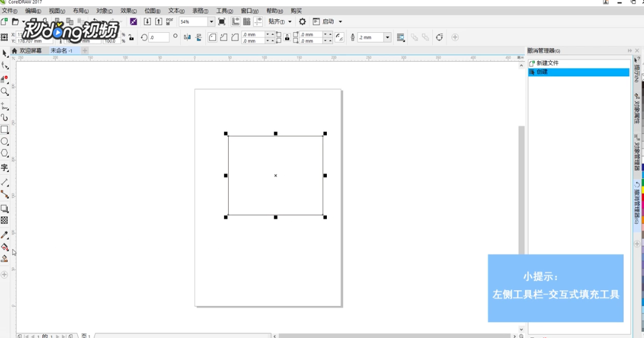This screenshot has width=644, height=338.
Task: Click the Full-screen preview icon
Action: coord(222,21)
